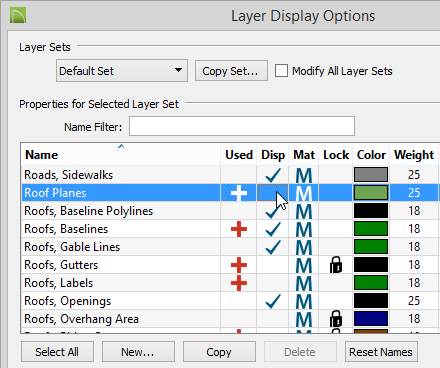This screenshot has width=440, height=368.
Task: Click the white plus icon on Roof Planes row
Action: 239,193
